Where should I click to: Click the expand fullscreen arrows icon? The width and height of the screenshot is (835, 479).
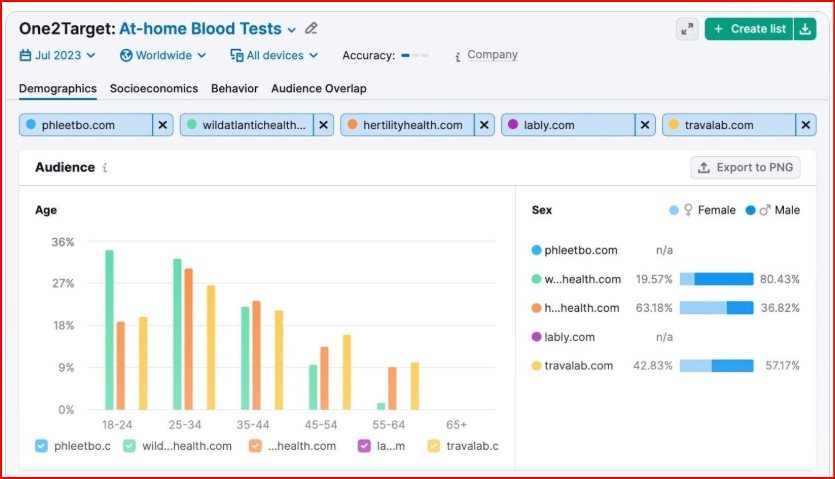click(687, 29)
